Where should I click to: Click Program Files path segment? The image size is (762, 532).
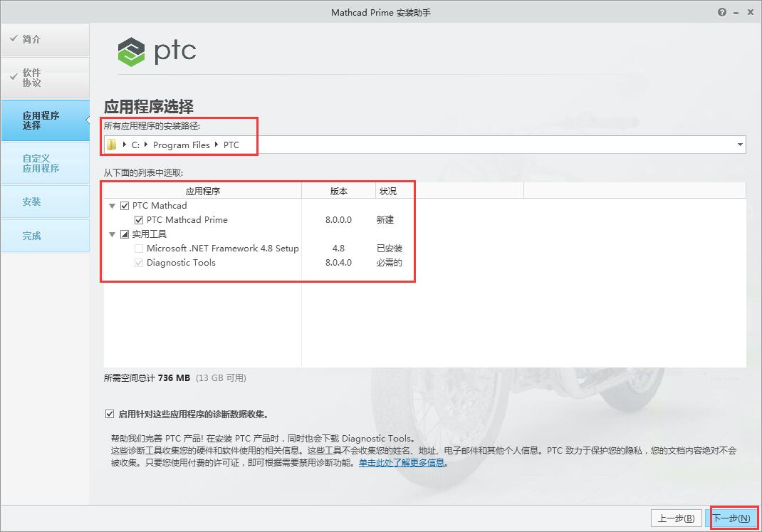coord(182,145)
